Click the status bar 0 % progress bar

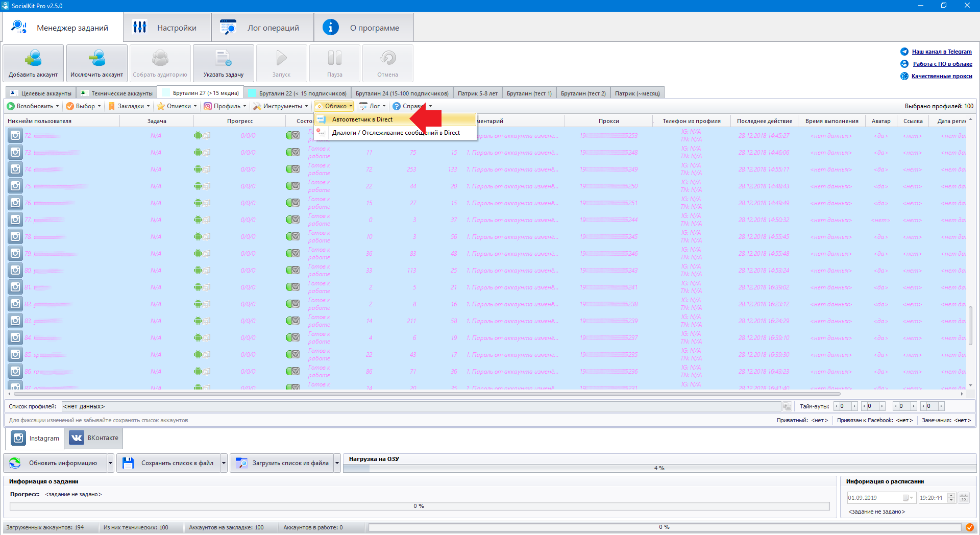(665, 527)
